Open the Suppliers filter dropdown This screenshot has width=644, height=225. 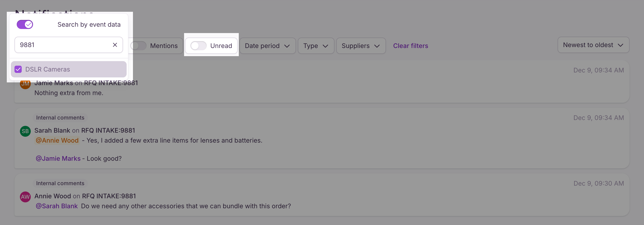click(x=361, y=46)
